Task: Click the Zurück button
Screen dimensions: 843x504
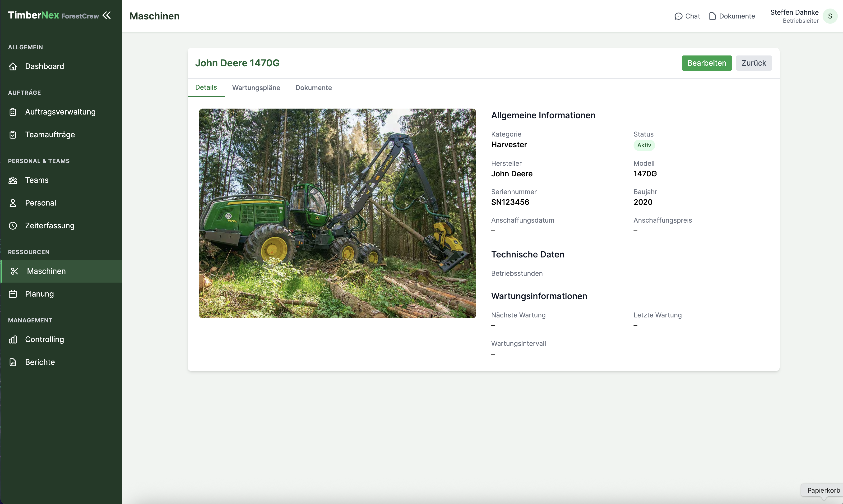Action: [754, 63]
